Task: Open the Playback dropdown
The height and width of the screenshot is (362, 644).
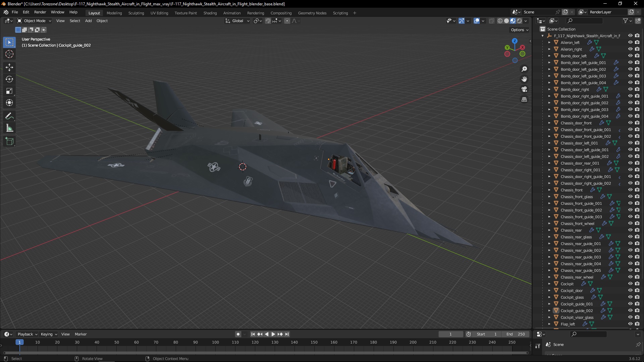Action: tap(27, 334)
